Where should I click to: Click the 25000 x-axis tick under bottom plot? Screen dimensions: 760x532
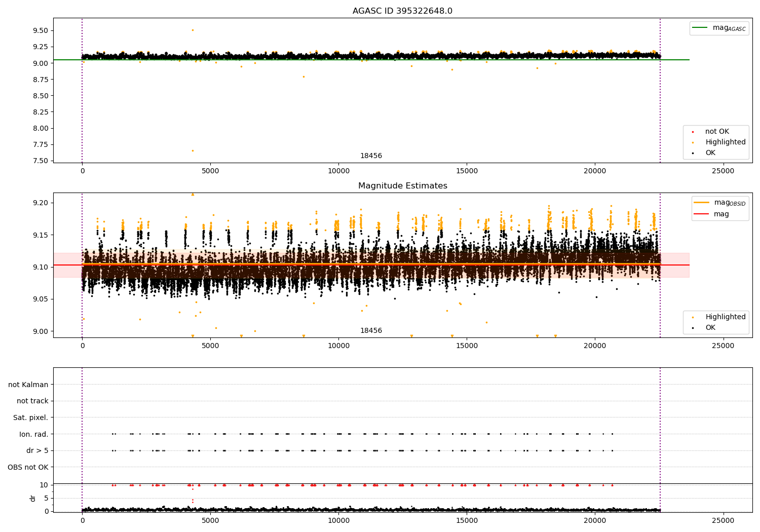(723, 520)
